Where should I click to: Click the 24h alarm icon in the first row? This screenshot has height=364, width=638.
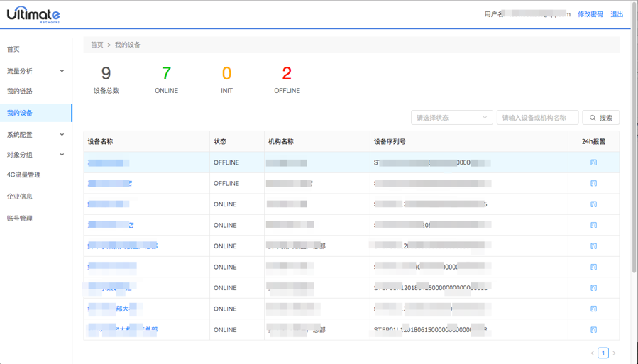(593, 162)
